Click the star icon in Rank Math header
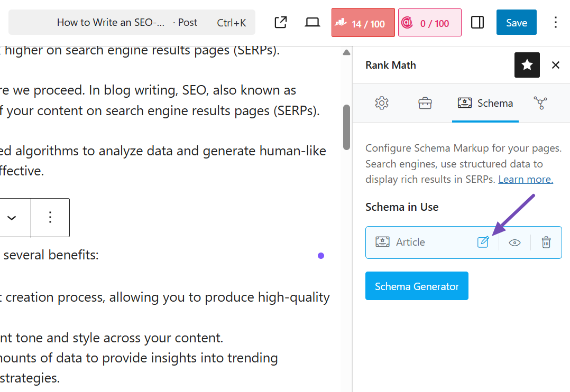The height and width of the screenshot is (392, 570). 527,65
